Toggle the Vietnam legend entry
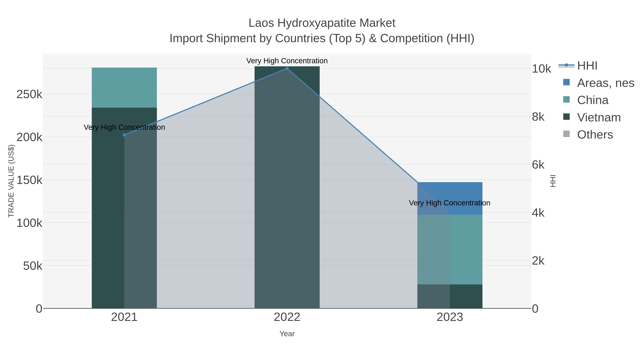Viewport: 644px width, 362px height. coord(592,117)
